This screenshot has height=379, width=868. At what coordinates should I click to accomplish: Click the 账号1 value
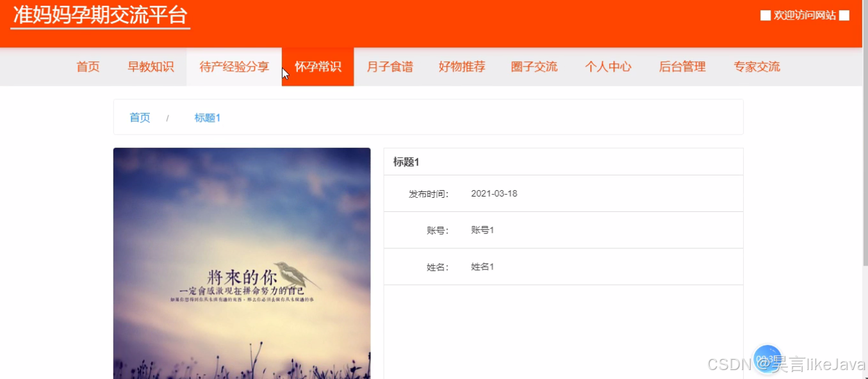coord(482,230)
